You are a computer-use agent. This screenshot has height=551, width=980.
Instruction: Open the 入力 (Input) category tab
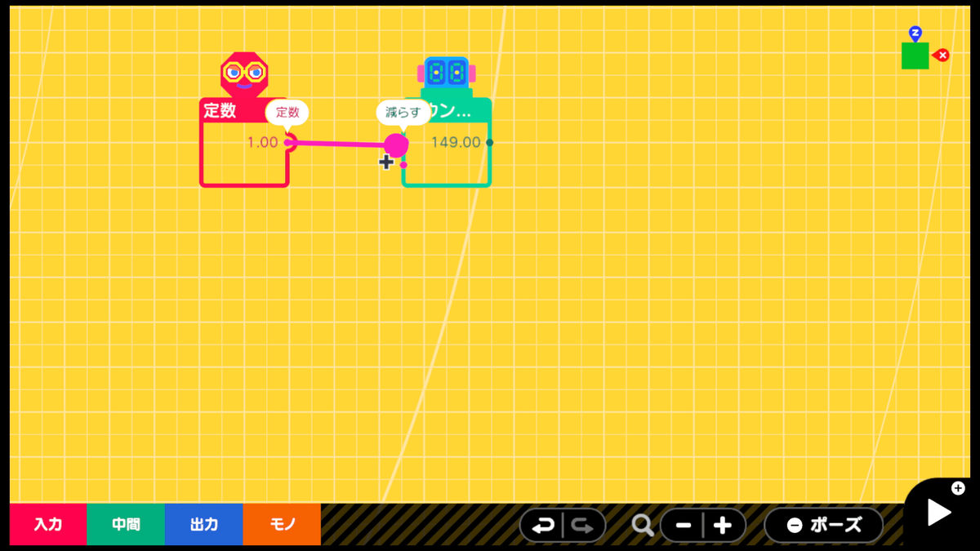[47, 525]
